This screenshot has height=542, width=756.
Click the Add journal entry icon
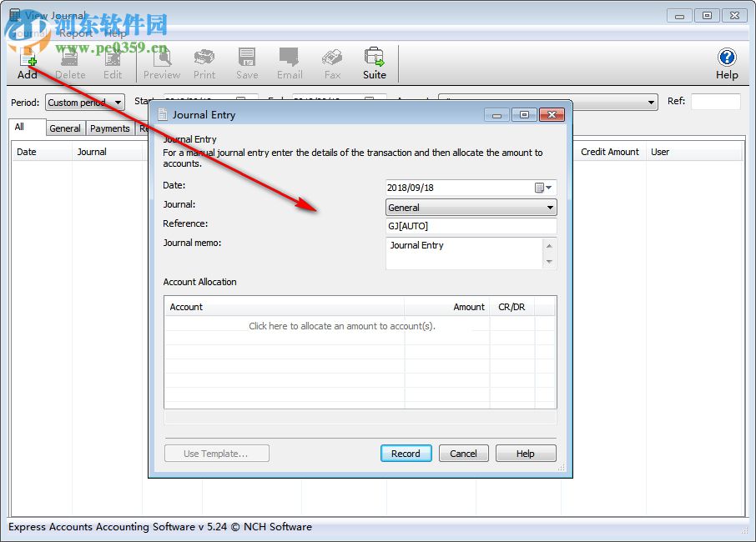[27, 63]
